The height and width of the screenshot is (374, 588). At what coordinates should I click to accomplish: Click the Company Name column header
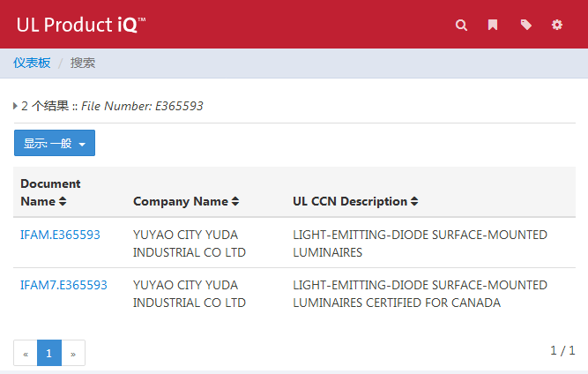point(180,202)
